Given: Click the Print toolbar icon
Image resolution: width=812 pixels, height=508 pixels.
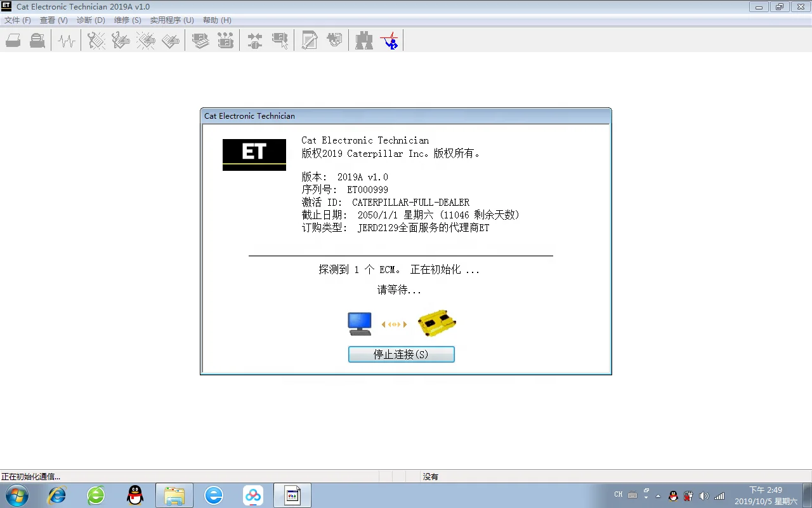Looking at the screenshot, I should 13,41.
